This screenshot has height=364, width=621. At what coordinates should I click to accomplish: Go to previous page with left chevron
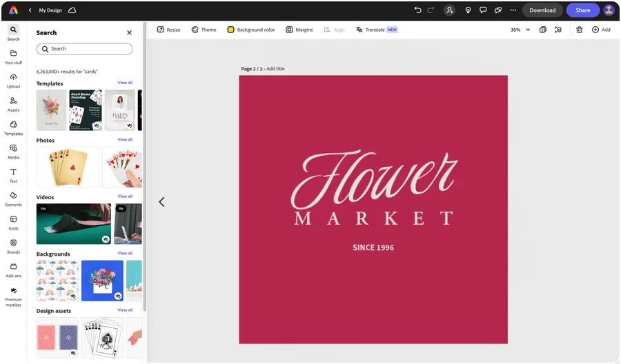161,202
